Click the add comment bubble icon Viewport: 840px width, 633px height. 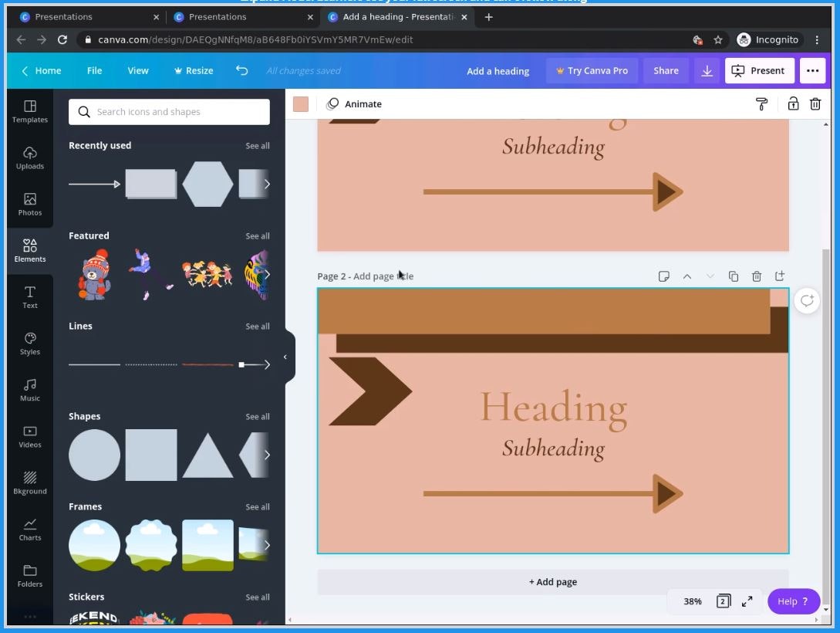(807, 301)
